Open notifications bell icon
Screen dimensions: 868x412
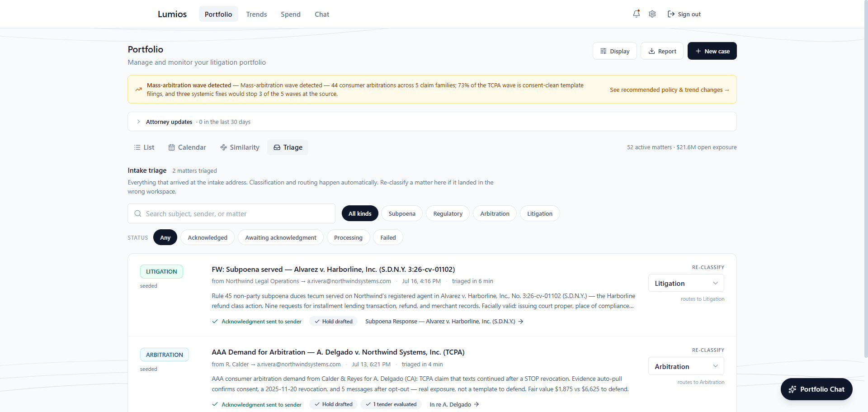[x=636, y=14]
